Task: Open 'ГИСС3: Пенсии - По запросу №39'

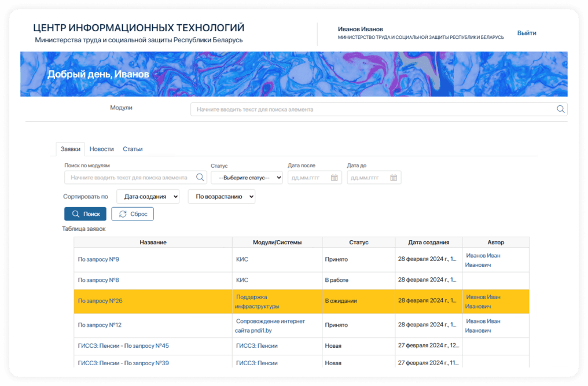Action: coord(123,363)
